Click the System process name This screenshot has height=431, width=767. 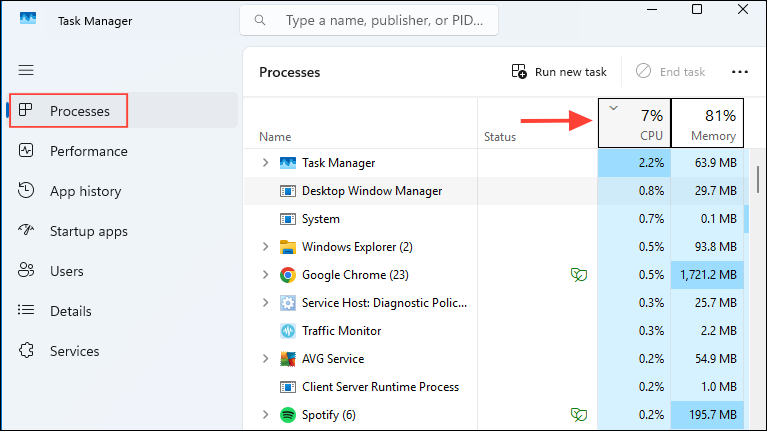[320, 219]
